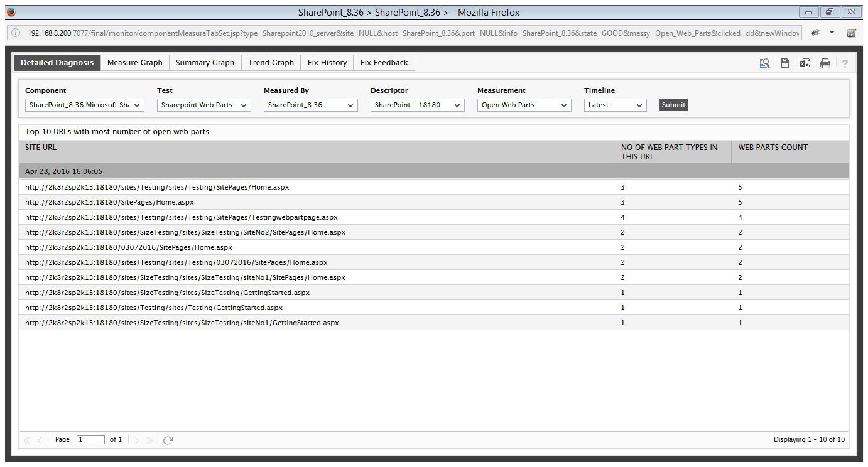Go to first page of results
Screen dimensions: 868x467
[x=27, y=441]
